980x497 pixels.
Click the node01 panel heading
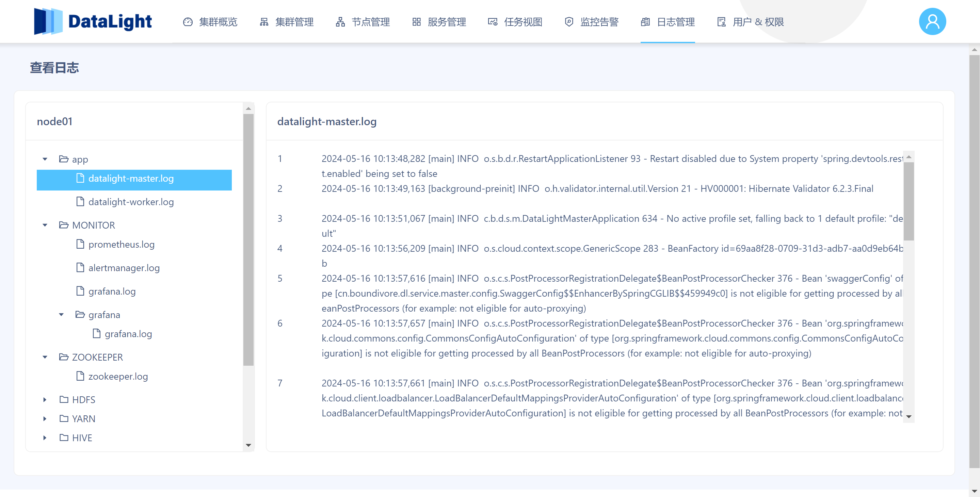click(54, 121)
